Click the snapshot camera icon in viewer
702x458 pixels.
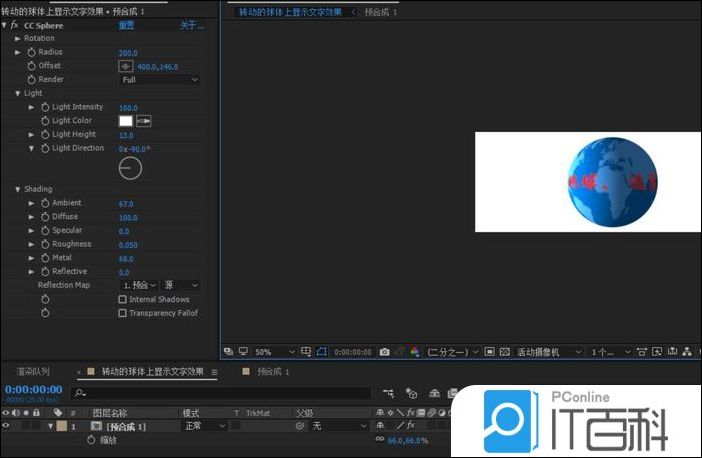click(x=384, y=352)
